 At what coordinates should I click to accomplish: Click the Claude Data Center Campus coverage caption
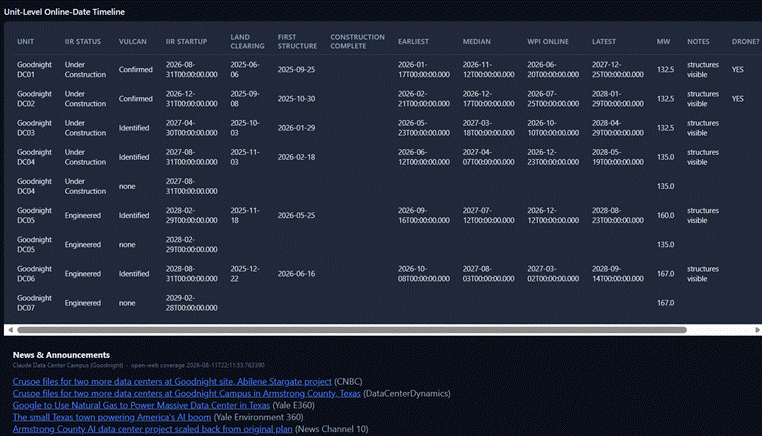(139, 365)
